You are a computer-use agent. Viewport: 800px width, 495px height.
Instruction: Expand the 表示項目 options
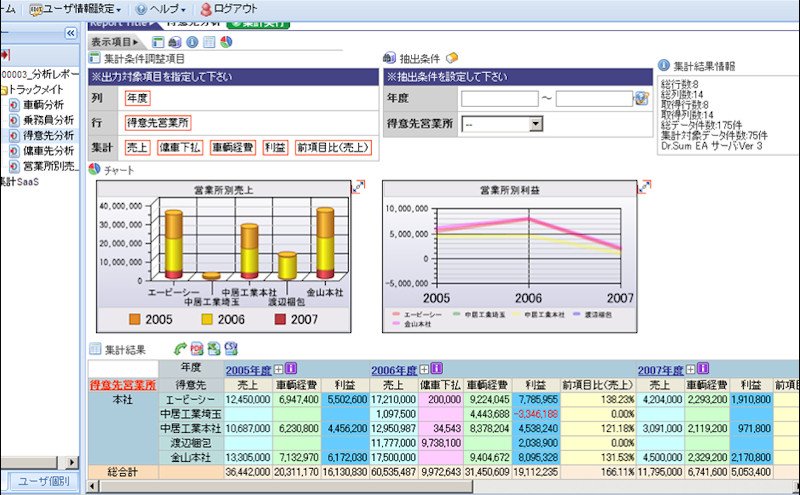click(x=115, y=42)
